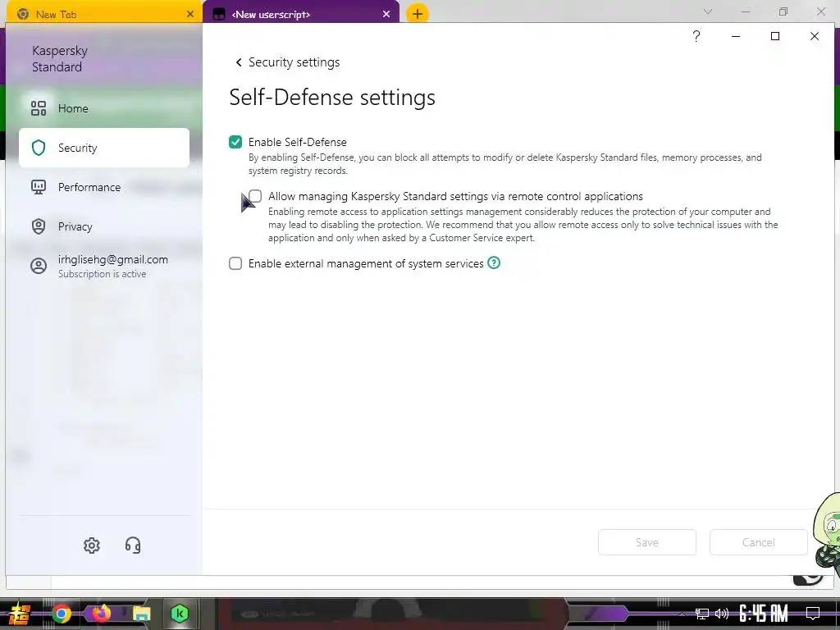Open the support headset icon
Screen dimensions: 840x630
[x=133, y=546]
